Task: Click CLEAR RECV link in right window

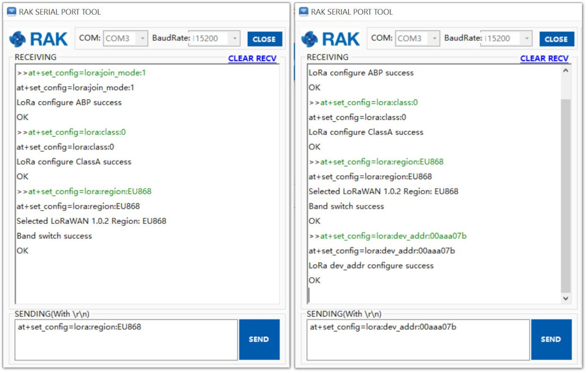Action: [x=544, y=58]
